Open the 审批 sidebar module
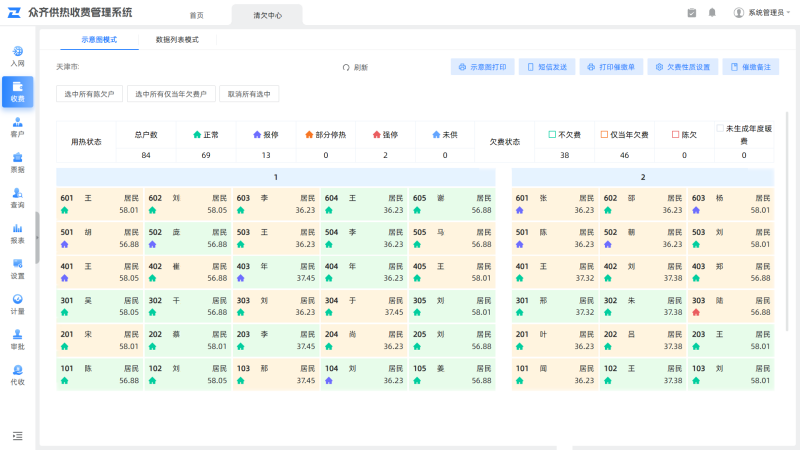800x450 pixels. pos(17,340)
